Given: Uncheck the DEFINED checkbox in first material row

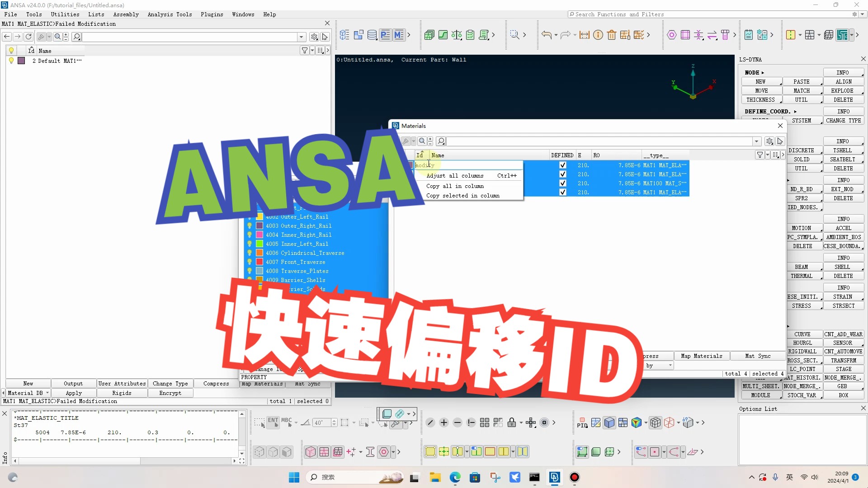Looking at the screenshot, I should [562, 165].
